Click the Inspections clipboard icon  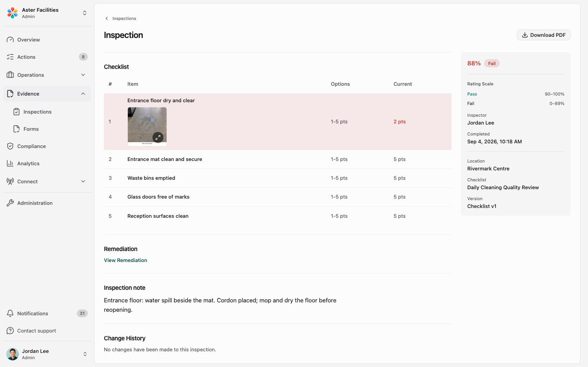tap(16, 112)
